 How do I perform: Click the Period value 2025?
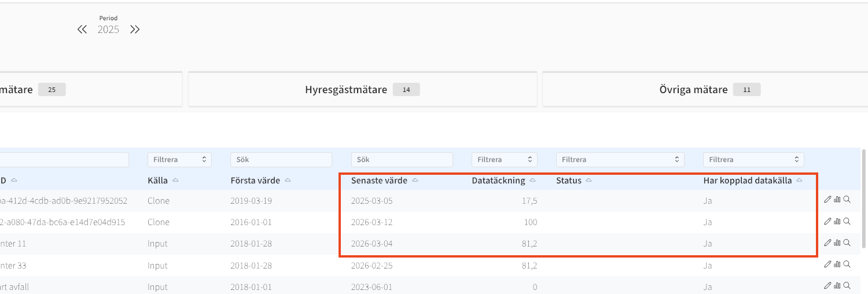(x=108, y=30)
